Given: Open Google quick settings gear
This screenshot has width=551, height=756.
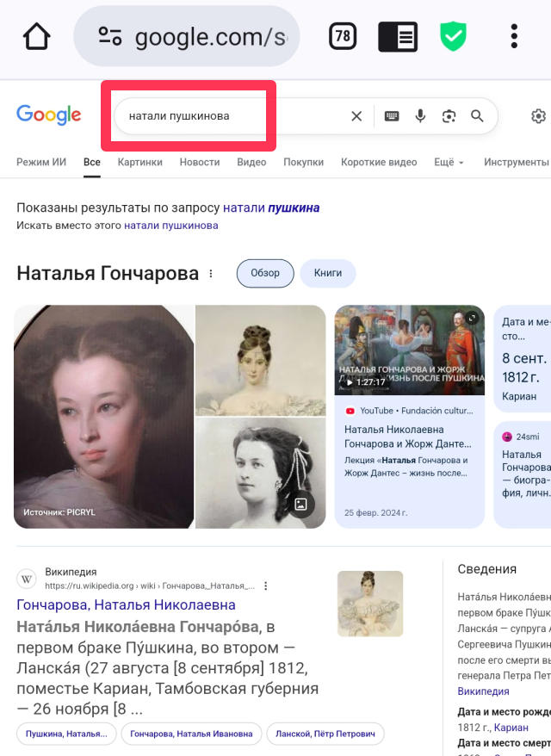Looking at the screenshot, I should pos(538,116).
